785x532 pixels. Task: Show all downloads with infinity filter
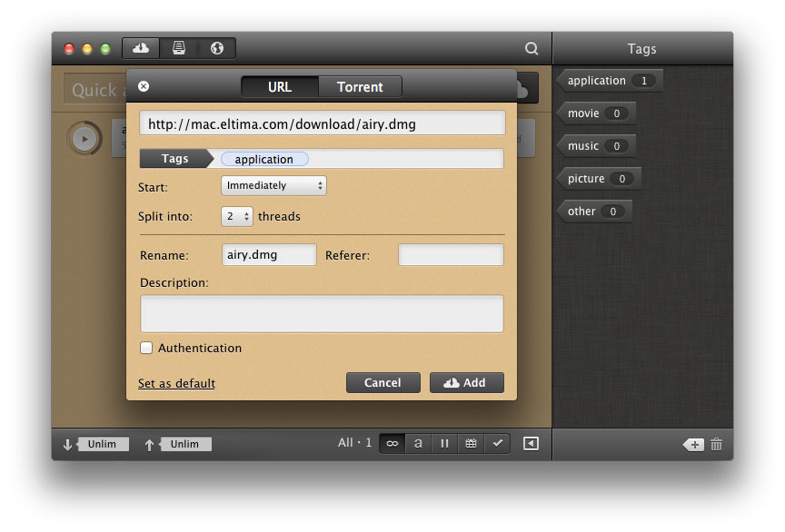392,443
